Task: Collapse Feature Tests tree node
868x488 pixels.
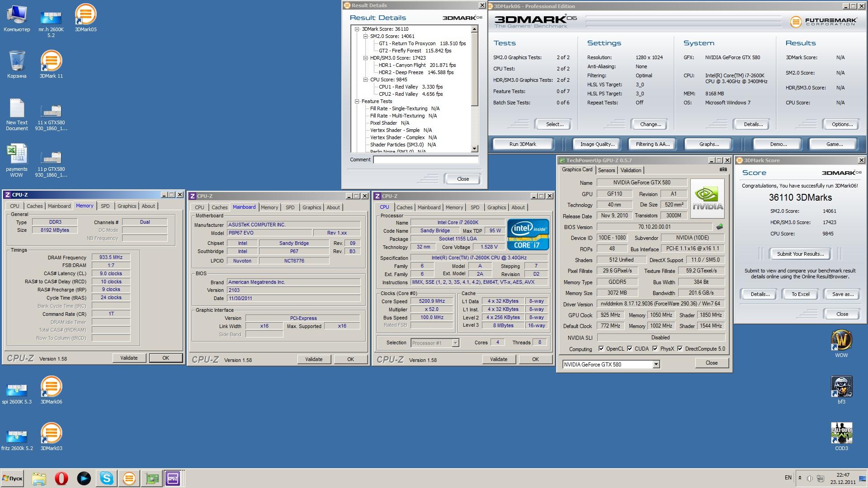Action: click(x=357, y=101)
